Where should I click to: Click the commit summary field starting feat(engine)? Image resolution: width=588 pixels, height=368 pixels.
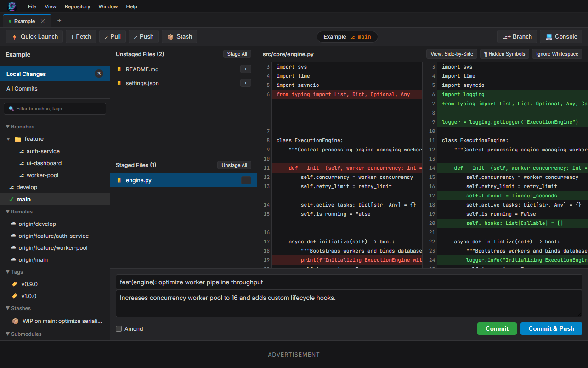coord(349,282)
